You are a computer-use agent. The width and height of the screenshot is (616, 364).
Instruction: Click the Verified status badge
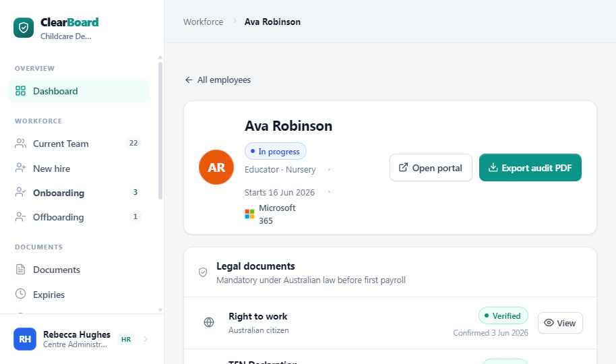[503, 315]
